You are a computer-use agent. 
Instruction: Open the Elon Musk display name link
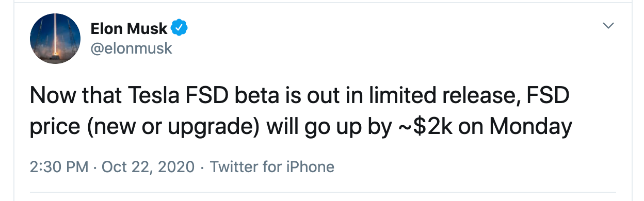click(128, 29)
